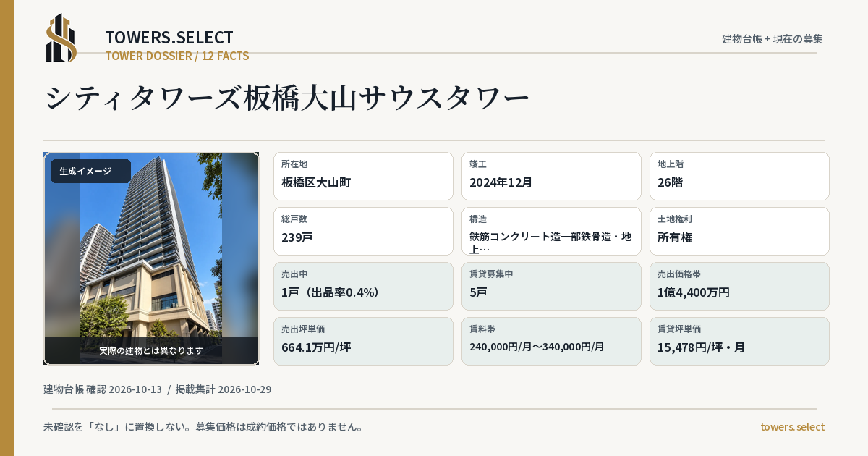Select the 賃貸募集中 5戸 card
868x456 pixels.
point(551,286)
